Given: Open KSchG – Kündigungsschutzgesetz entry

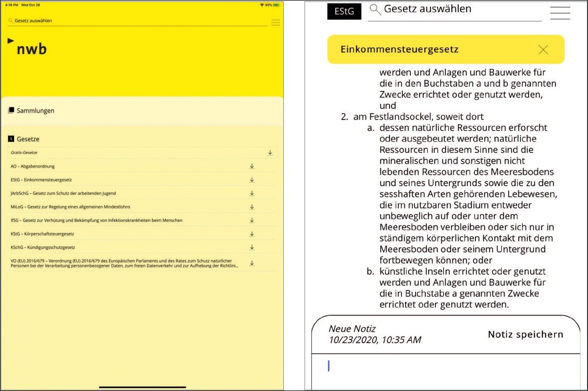Looking at the screenshot, I should 43,247.
